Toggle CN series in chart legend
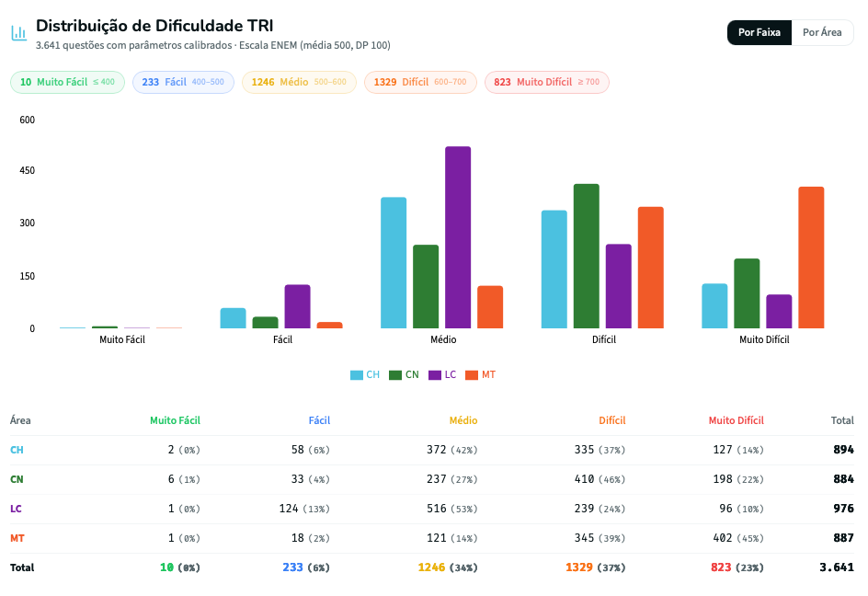 404,375
